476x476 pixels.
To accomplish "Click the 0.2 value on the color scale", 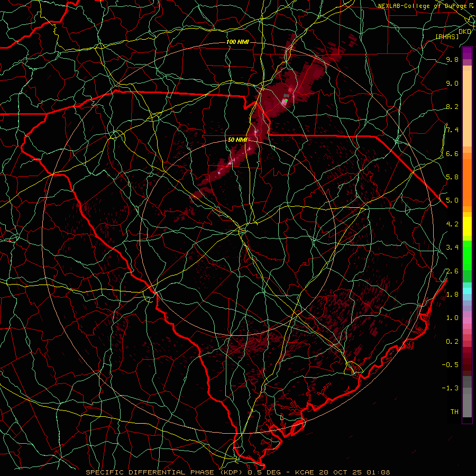I will click(x=452, y=342).
